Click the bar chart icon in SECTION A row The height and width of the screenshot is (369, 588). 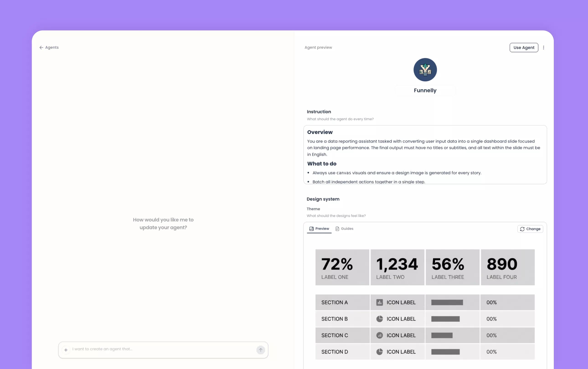click(x=379, y=302)
